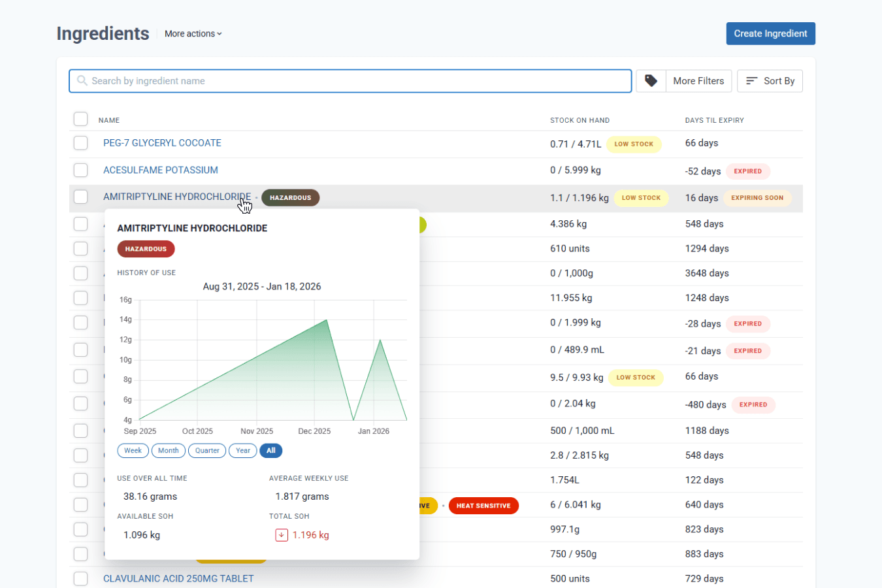Click the 750 / 950g stock cell
This screenshot has width=882, height=588.
tap(573, 554)
